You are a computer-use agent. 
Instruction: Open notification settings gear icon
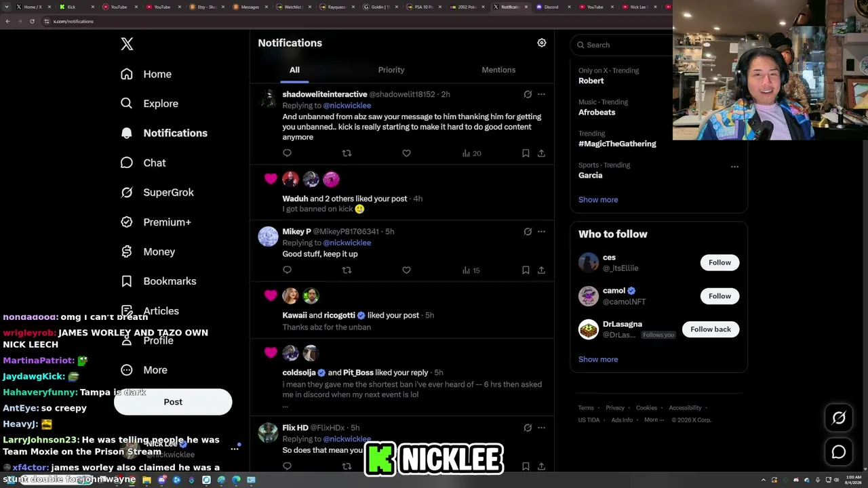pyautogui.click(x=542, y=43)
